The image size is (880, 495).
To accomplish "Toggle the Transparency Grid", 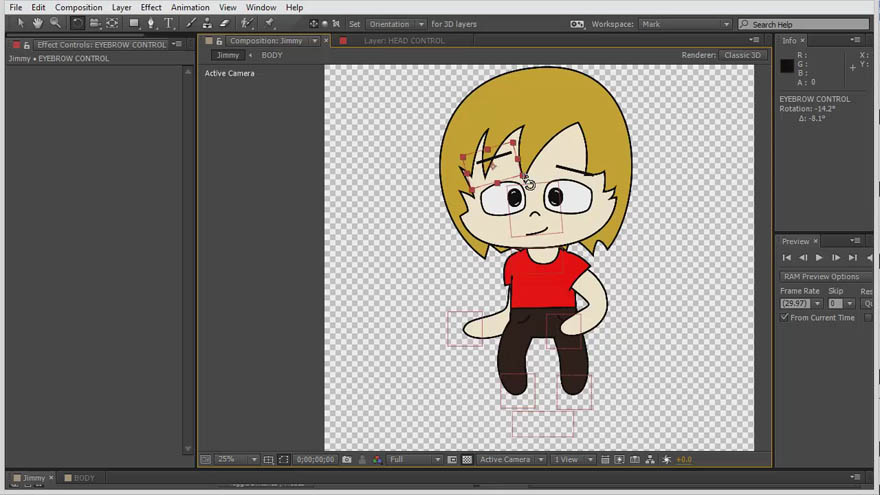I will pos(467,460).
